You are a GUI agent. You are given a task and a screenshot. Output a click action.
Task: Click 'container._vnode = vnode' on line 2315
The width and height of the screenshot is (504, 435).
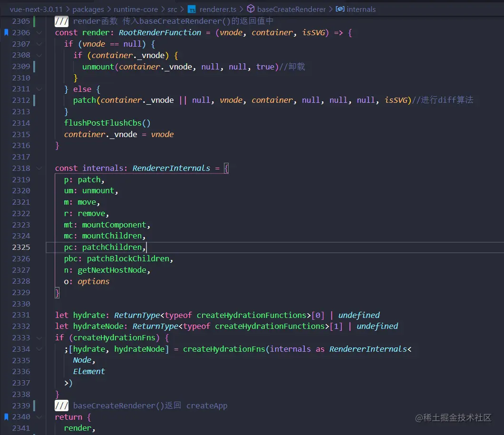tap(118, 135)
